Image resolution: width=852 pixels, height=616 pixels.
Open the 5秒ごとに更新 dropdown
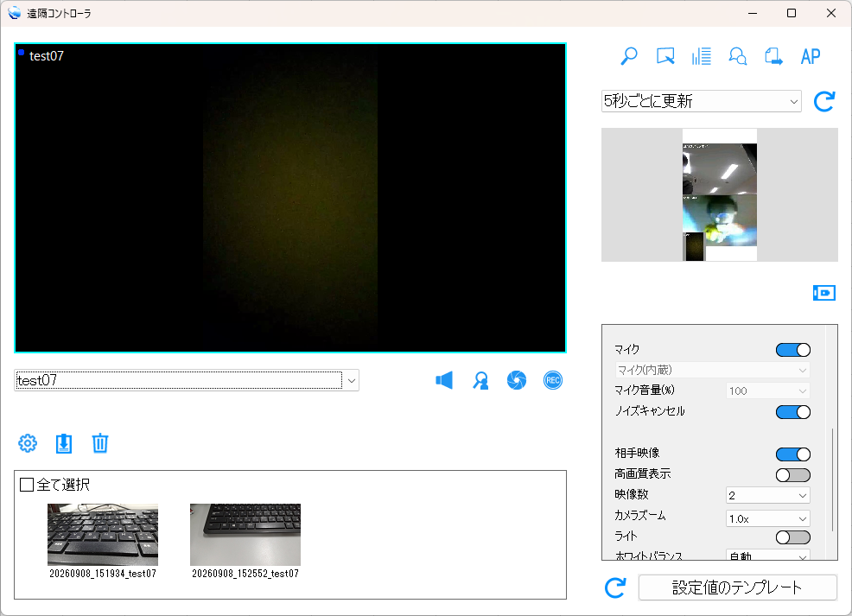pyautogui.click(x=701, y=102)
